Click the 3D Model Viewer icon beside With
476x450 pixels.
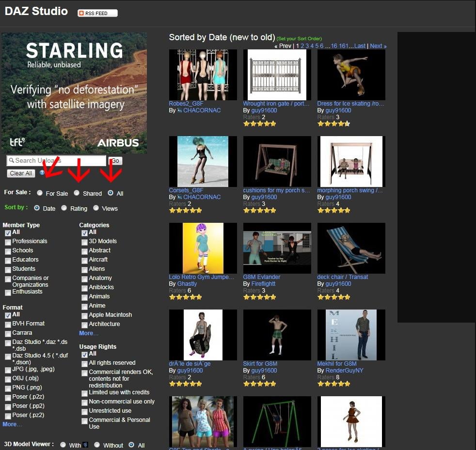click(86, 445)
